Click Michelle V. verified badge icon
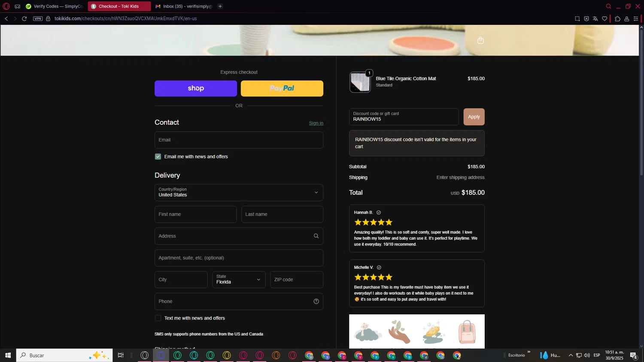Image resolution: width=644 pixels, height=362 pixels. [x=379, y=268]
